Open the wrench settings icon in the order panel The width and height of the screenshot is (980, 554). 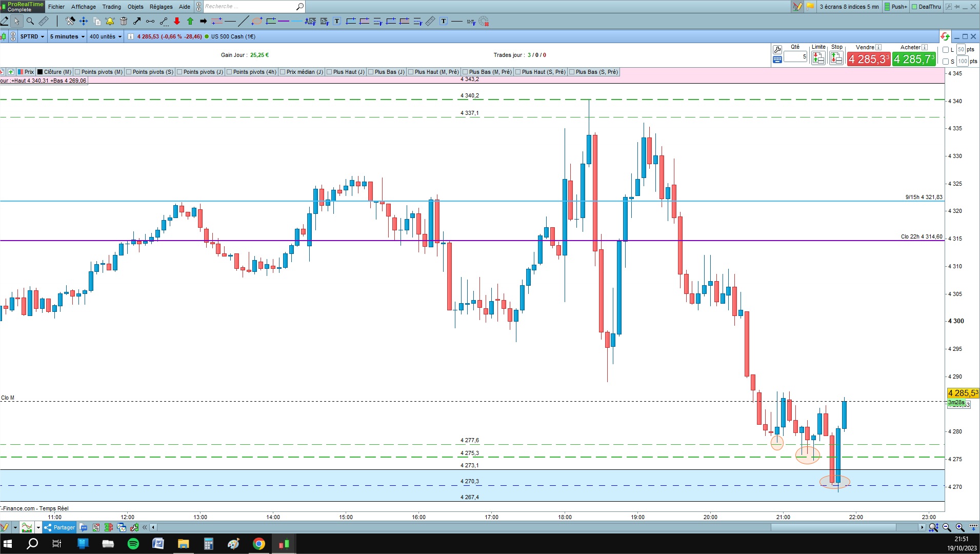(x=777, y=50)
